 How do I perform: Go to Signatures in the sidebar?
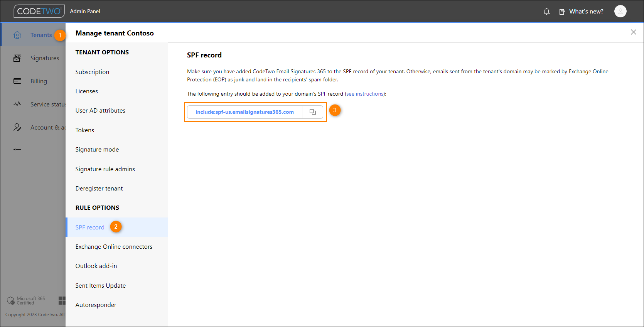45,58
